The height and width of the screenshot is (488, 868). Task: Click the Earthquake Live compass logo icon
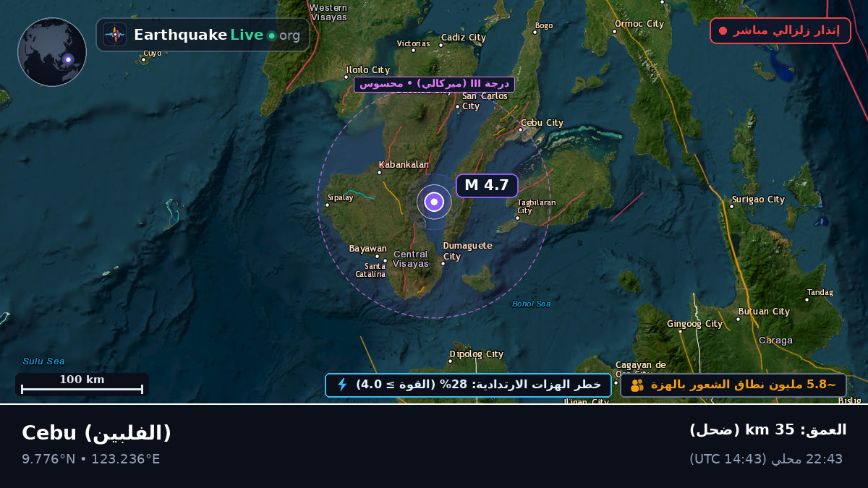(x=114, y=35)
